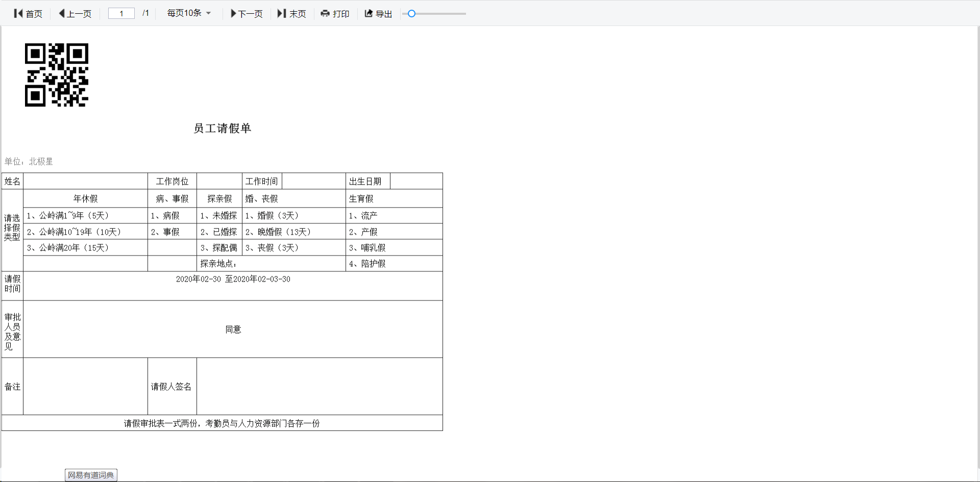Select 2、公岭满10~19年（10天） cell
980x482 pixels.
[85, 232]
